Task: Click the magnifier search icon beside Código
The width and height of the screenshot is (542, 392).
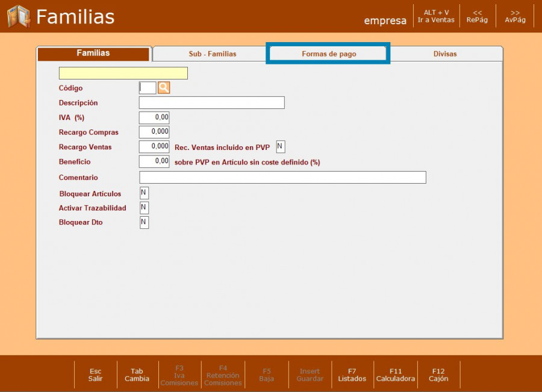Action: click(164, 88)
